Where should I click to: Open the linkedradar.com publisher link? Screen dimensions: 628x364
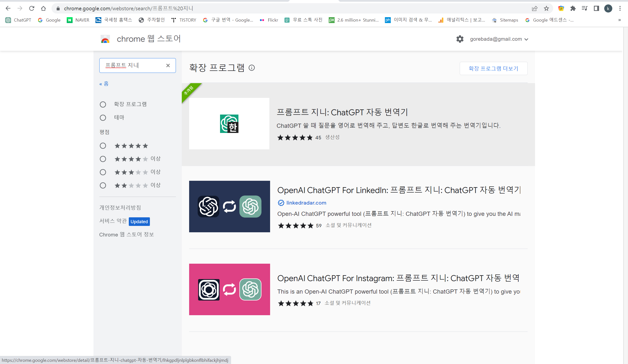point(306,203)
